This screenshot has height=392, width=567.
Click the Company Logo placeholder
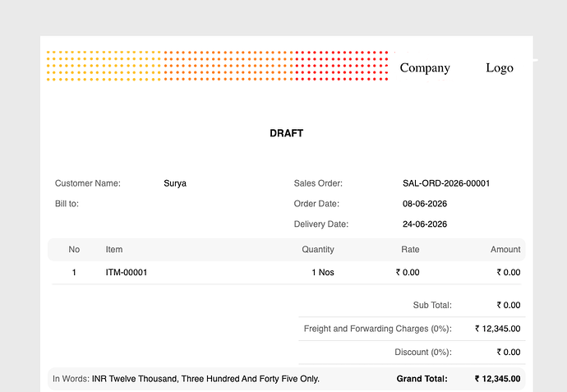pos(456,67)
